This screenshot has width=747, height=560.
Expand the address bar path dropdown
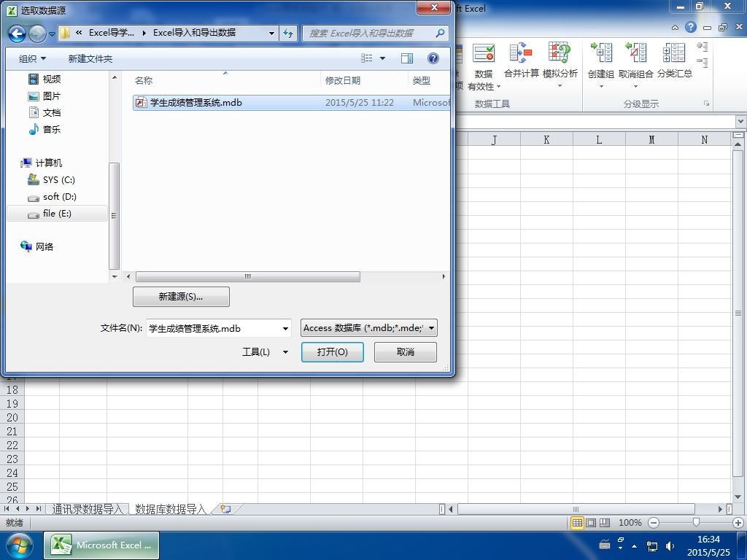[x=271, y=33]
